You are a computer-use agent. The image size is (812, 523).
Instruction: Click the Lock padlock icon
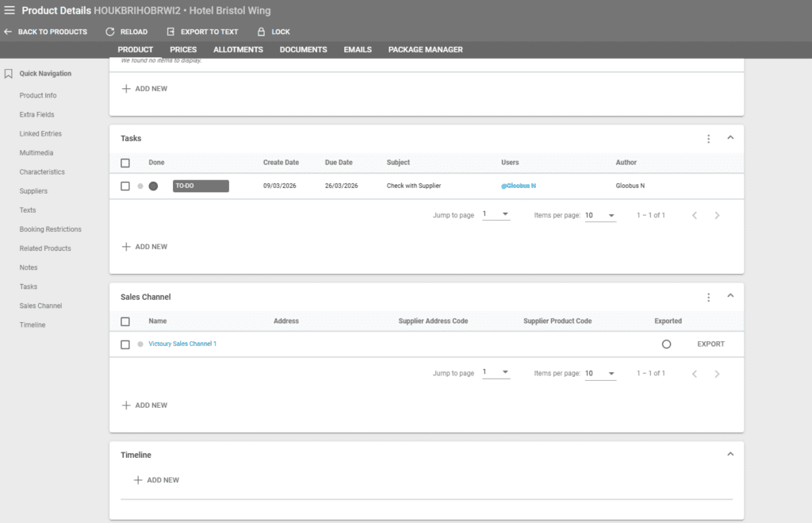[261, 32]
